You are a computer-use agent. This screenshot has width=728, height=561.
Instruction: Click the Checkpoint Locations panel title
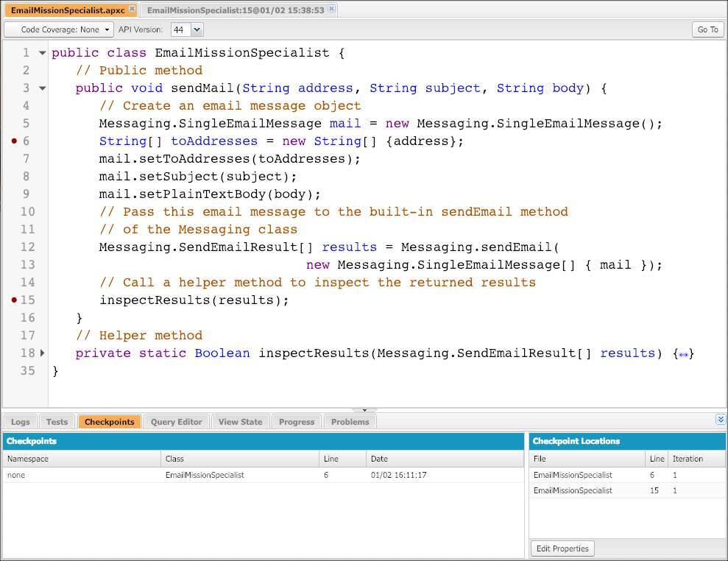576,441
